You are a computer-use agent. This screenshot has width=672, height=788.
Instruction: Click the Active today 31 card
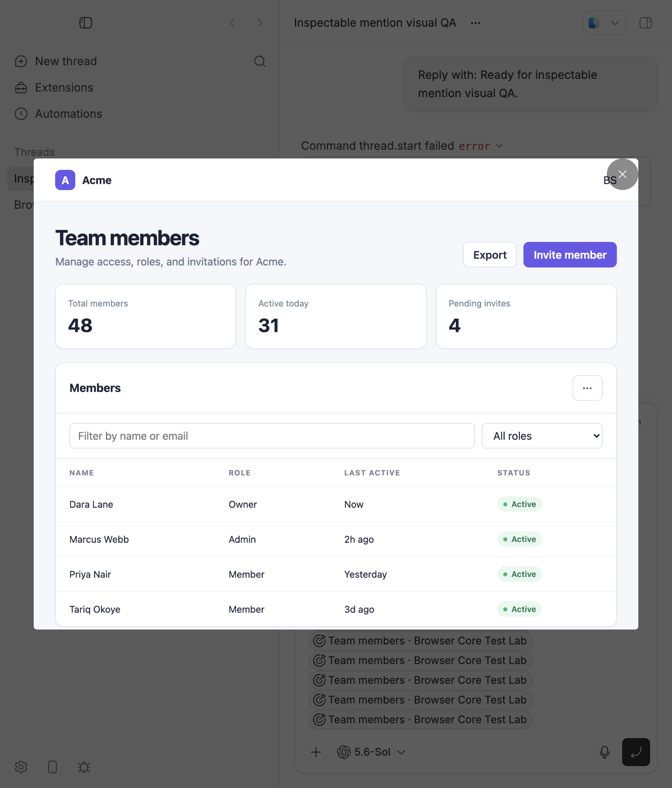336,317
